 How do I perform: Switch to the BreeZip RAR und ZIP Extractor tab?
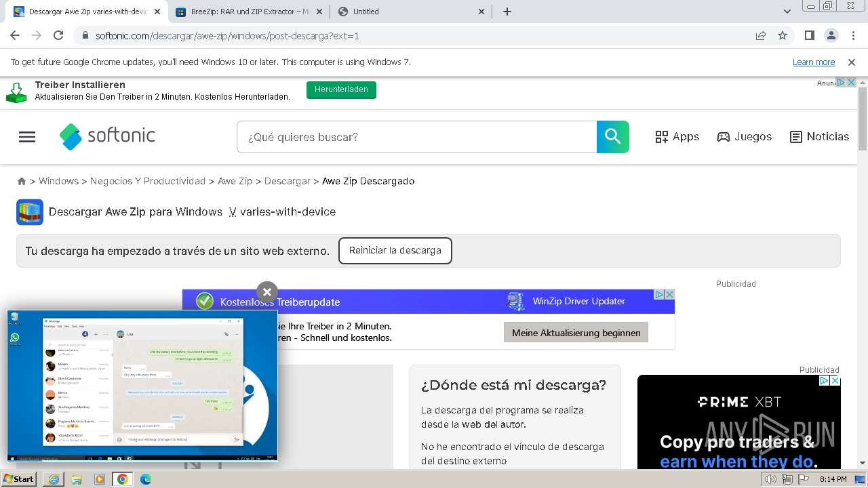(249, 12)
